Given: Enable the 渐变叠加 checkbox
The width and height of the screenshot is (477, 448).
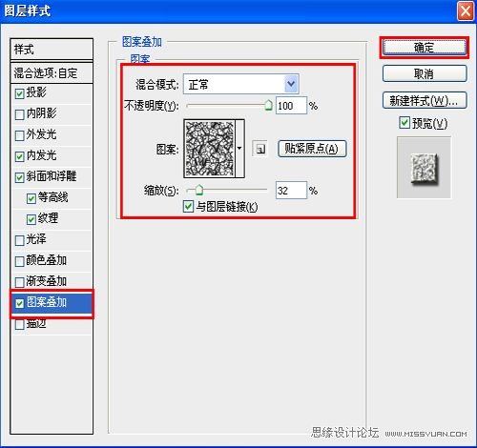Looking at the screenshot, I should [20, 282].
